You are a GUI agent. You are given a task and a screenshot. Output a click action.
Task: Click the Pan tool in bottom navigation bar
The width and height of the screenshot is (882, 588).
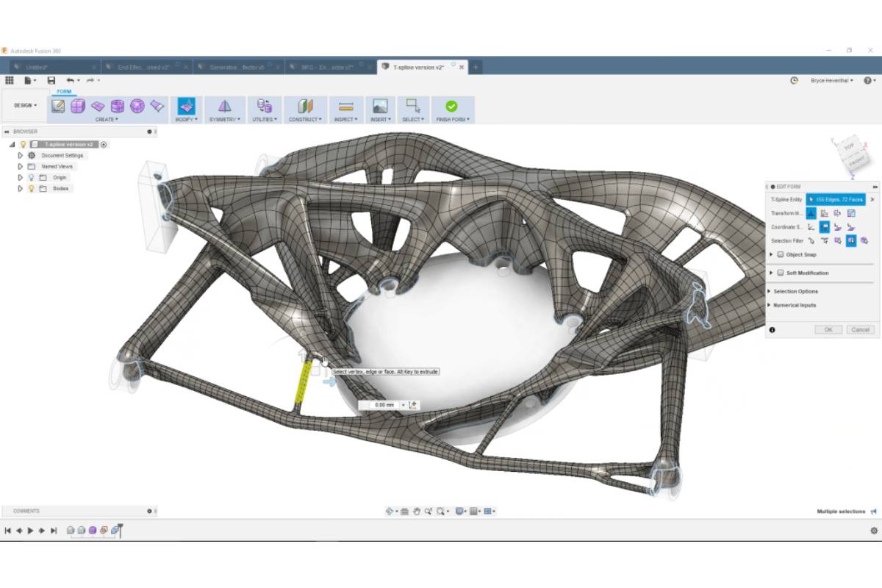(417, 510)
